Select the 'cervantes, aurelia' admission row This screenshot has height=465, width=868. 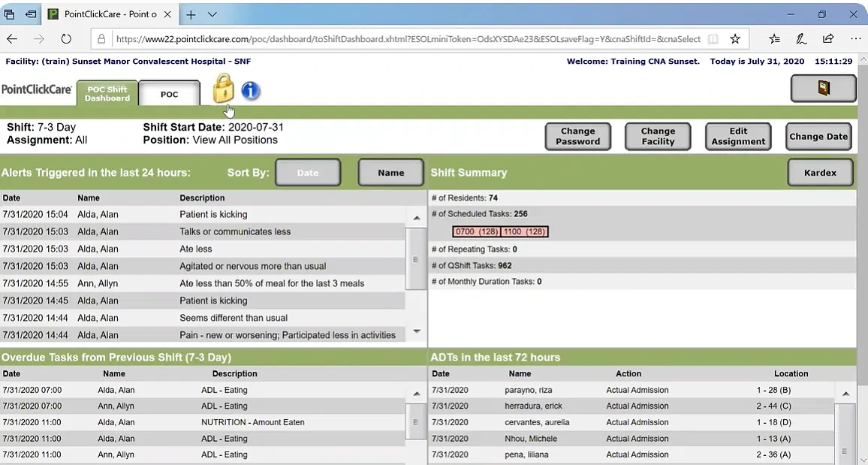(x=631, y=422)
